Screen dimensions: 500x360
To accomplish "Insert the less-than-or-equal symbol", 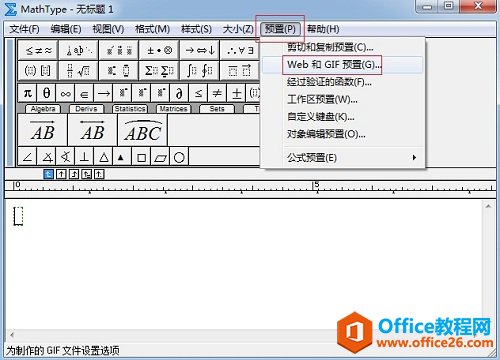I will pyautogui.click(x=198, y=93).
